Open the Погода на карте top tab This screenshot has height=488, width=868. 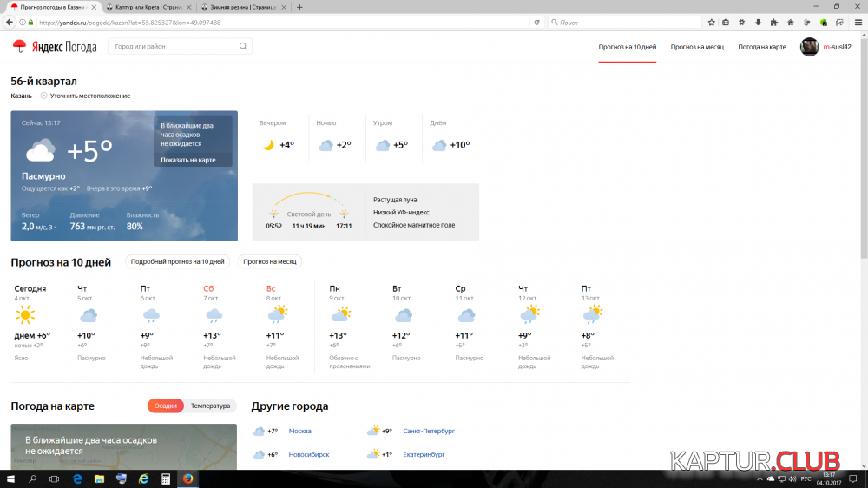(762, 47)
